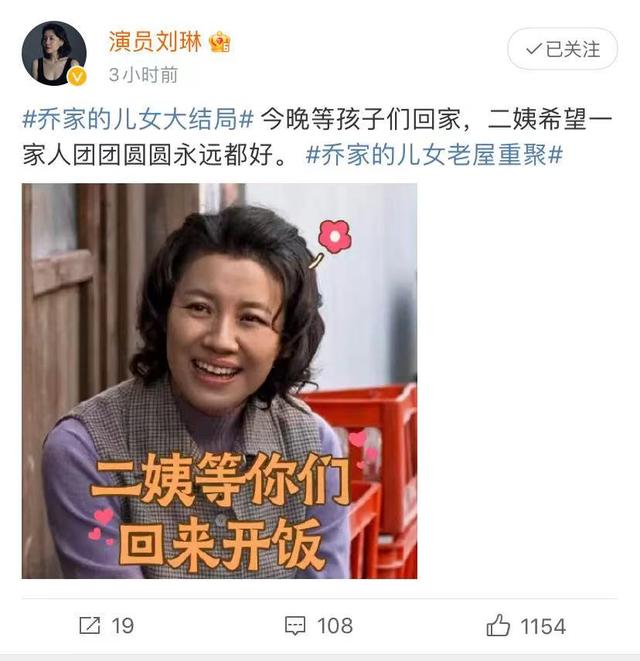Open hashtag #乔家的儿女老屋重聚#
640x661 pixels.
tap(434, 155)
